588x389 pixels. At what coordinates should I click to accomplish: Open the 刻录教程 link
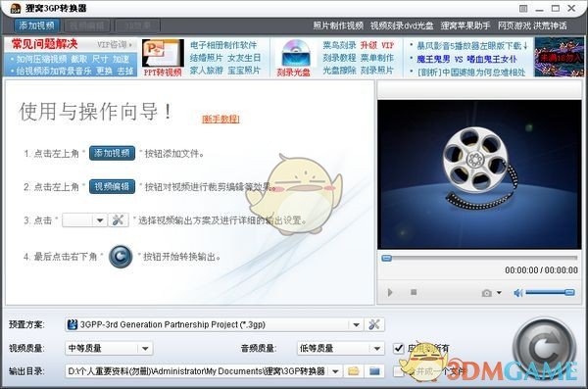click(339, 58)
